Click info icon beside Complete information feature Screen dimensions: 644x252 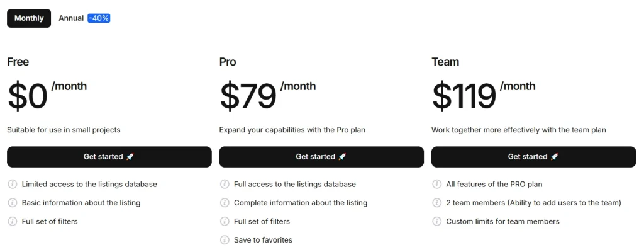pyautogui.click(x=225, y=203)
